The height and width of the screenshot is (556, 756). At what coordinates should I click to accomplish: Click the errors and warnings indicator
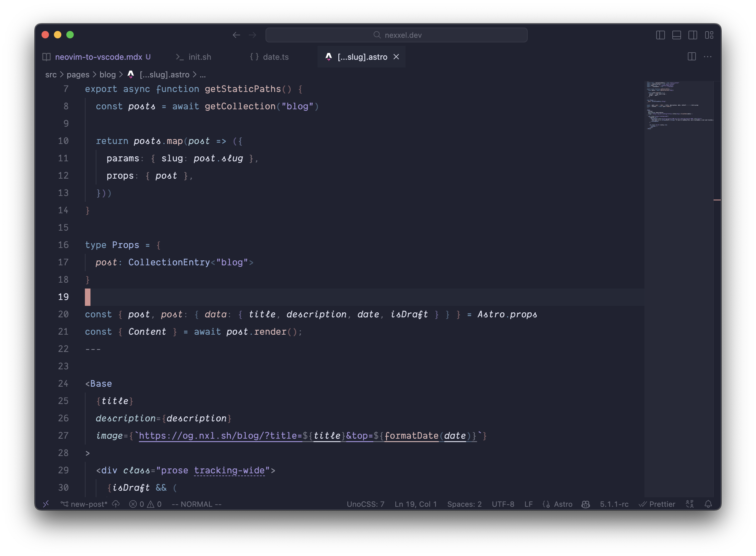click(146, 504)
